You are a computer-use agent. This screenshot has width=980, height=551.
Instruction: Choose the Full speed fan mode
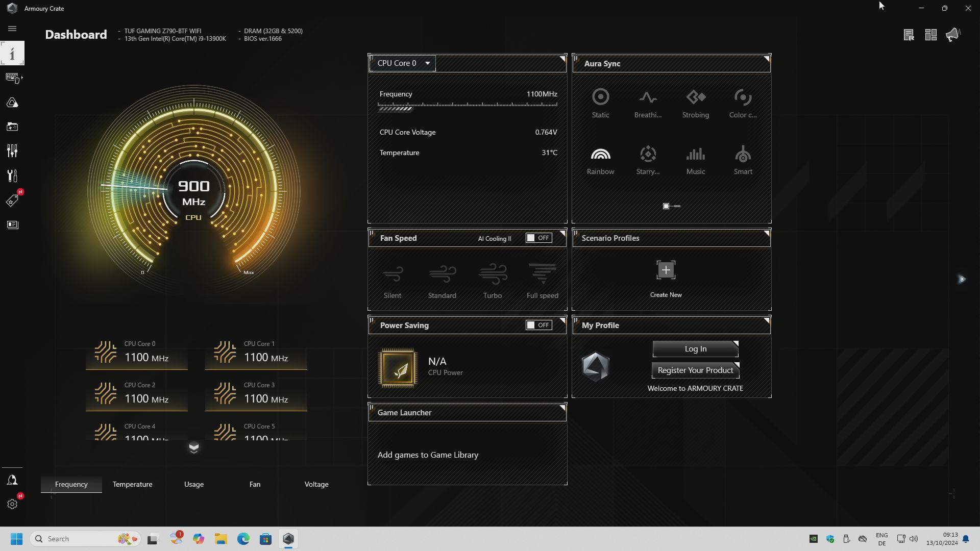542,281
